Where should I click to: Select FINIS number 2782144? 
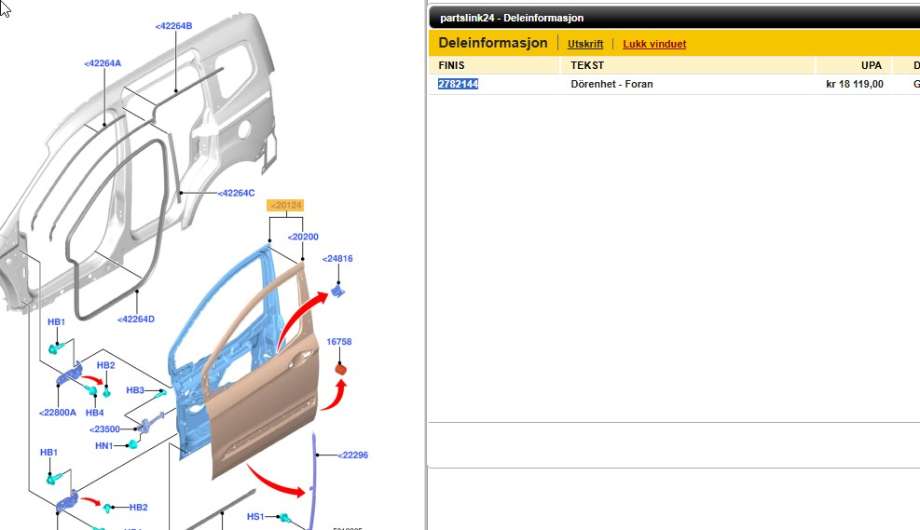point(458,84)
